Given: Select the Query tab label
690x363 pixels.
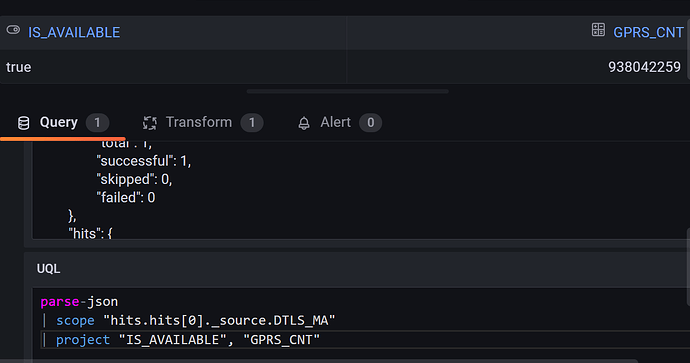Looking at the screenshot, I should click(59, 122).
